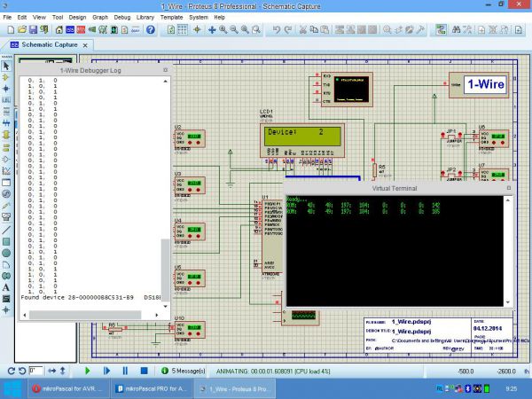Click right arrow of 1-Wire log scrollbar

[156, 315]
